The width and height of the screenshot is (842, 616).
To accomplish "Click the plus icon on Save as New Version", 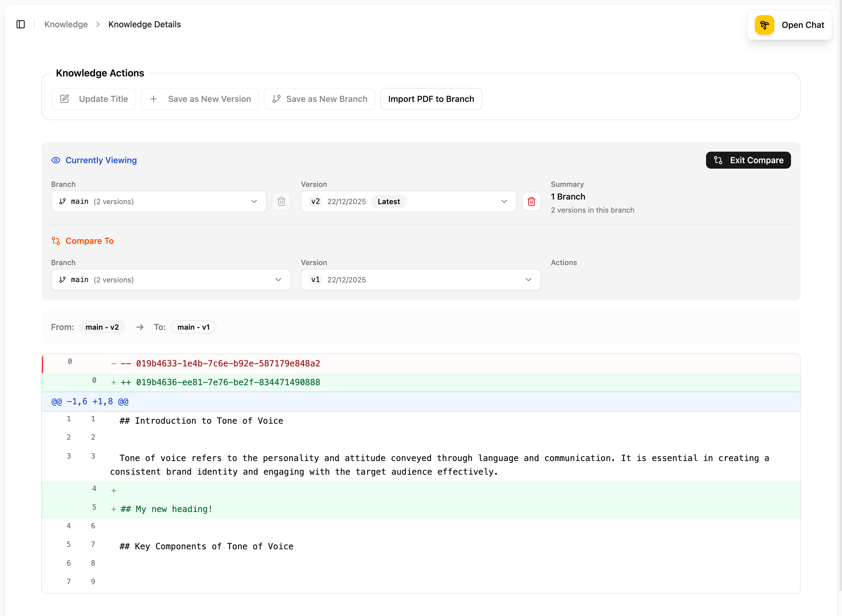I will pos(153,99).
